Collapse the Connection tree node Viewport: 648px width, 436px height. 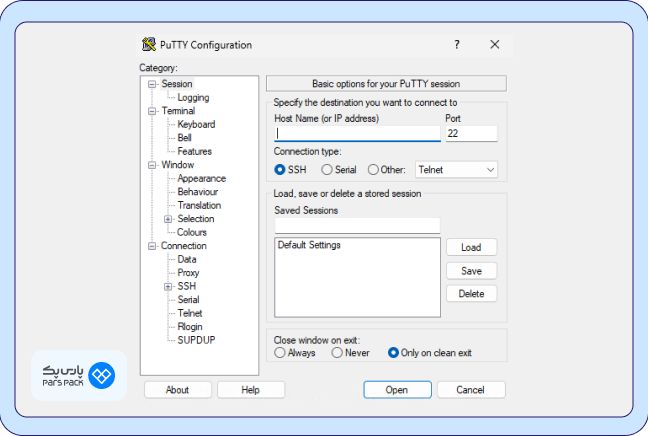click(152, 246)
